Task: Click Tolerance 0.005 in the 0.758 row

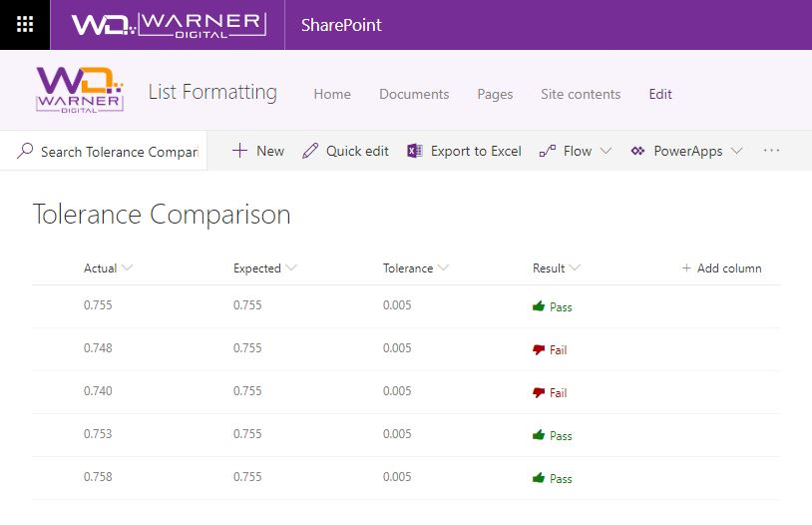Action: tap(397, 477)
